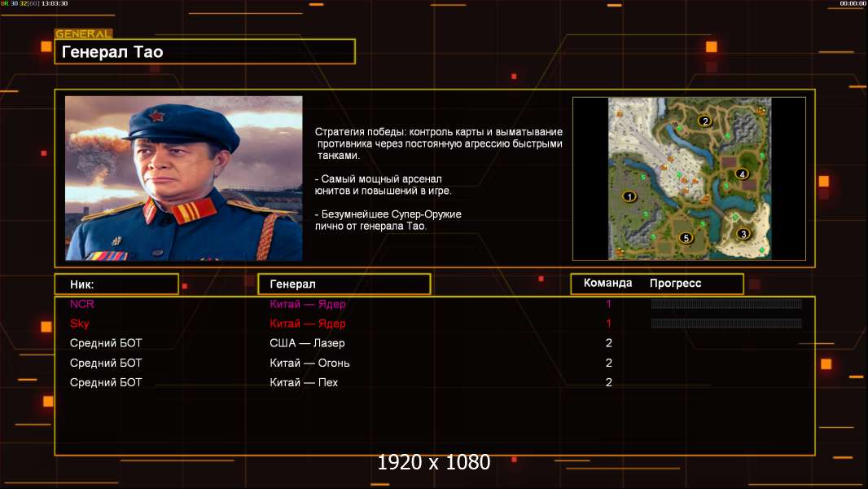Click team number 1 in Sky's row

pyautogui.click(x=608, y=324)
